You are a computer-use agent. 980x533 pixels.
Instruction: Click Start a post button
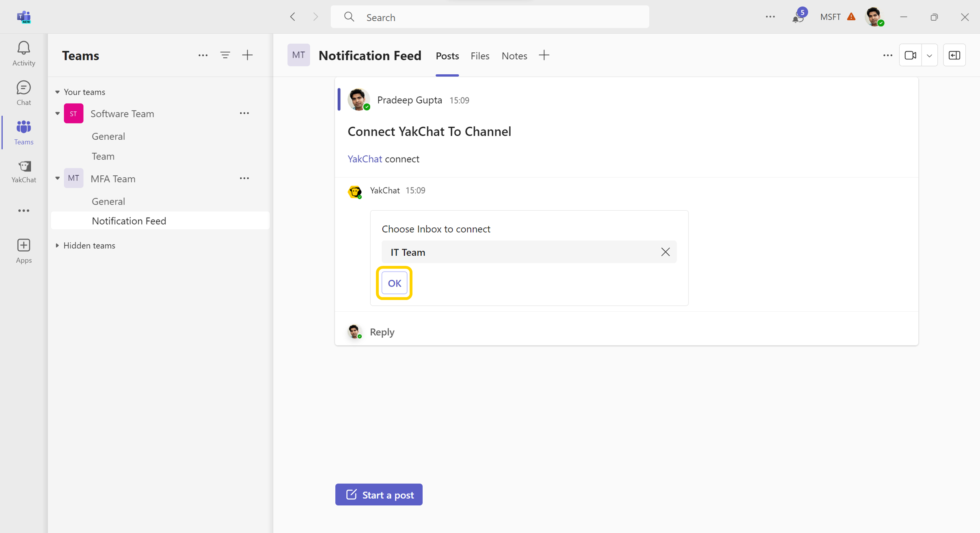(379, 494)
